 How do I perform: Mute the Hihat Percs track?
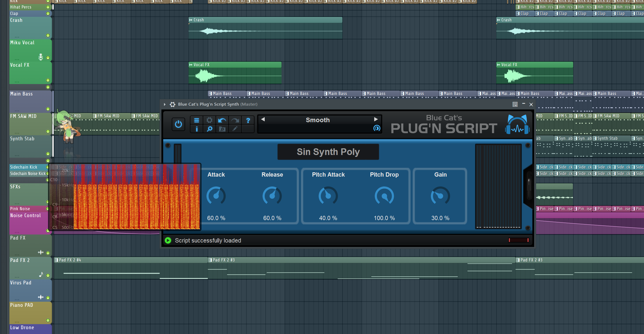pos(48,7)
